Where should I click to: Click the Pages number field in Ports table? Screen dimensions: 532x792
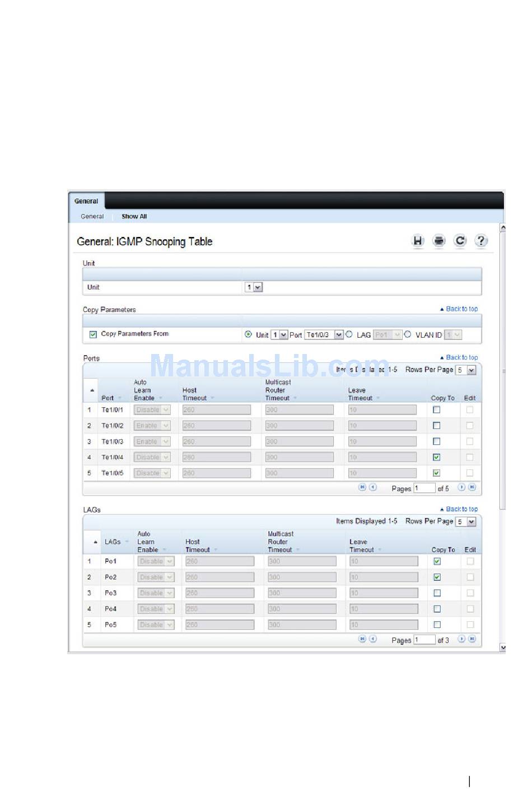click(x=424, y=488)
